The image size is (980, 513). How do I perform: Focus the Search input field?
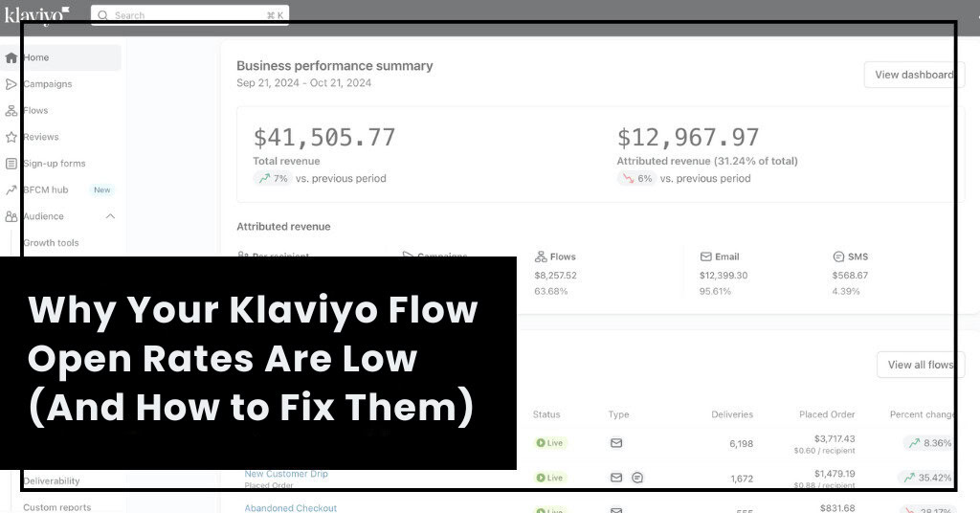(x=190, y=15)
